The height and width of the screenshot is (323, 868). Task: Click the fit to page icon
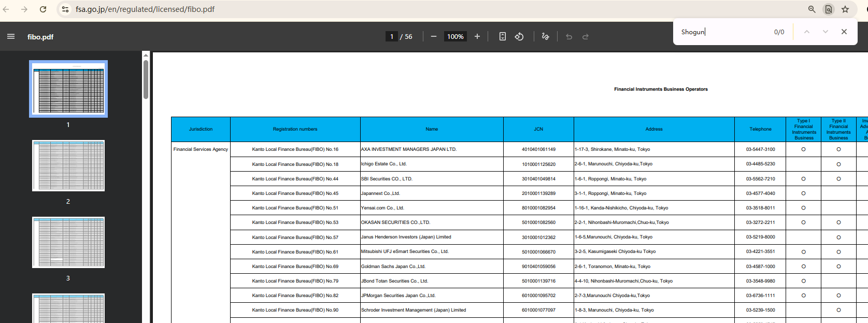coord(502,36)
